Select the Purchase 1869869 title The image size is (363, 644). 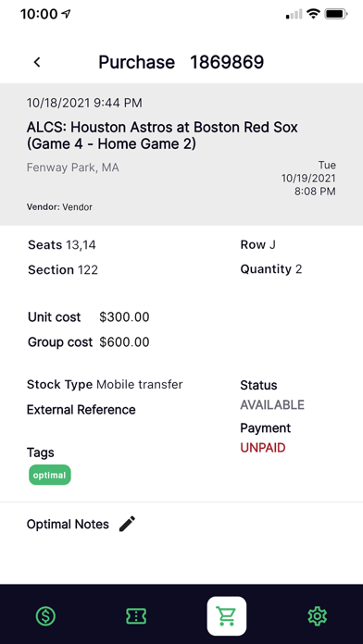[x=181, y=62]
